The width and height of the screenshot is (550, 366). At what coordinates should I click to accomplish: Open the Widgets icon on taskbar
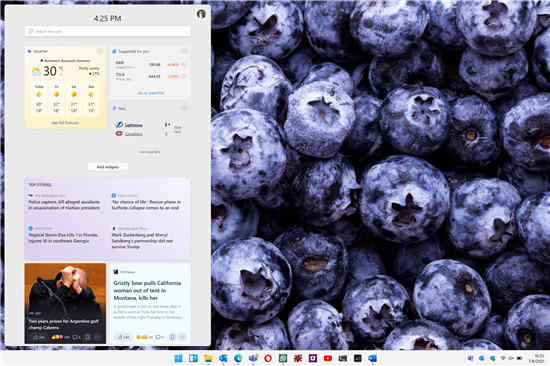click(193, 358)
